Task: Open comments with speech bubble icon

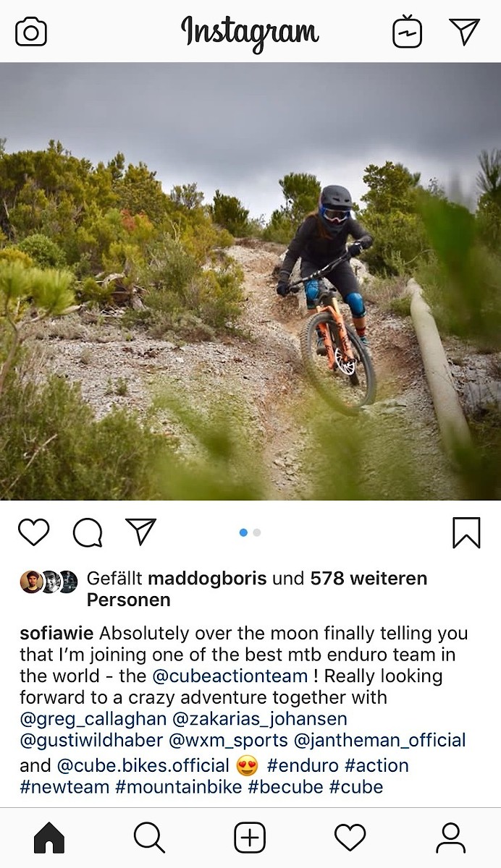Action: (88, 533)
